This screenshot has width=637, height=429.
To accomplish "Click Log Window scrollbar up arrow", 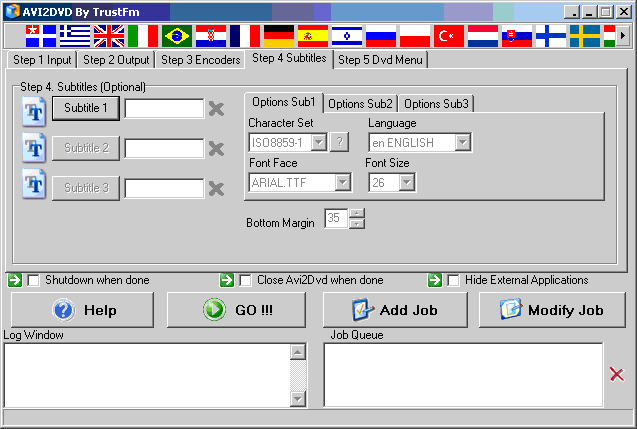I will pyautogui.click(x=298, y=352).
